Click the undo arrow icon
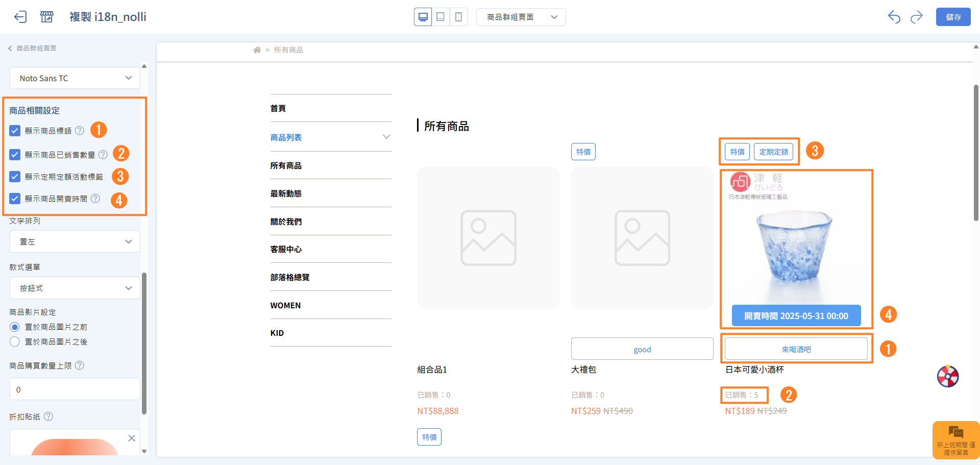 pyautogui.click(x=894, y=17)
